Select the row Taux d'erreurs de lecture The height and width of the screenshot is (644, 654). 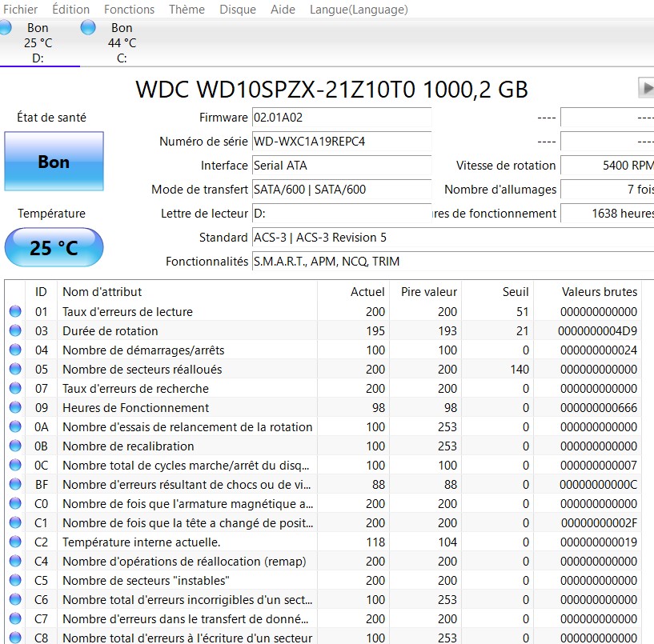pos(323,311)
